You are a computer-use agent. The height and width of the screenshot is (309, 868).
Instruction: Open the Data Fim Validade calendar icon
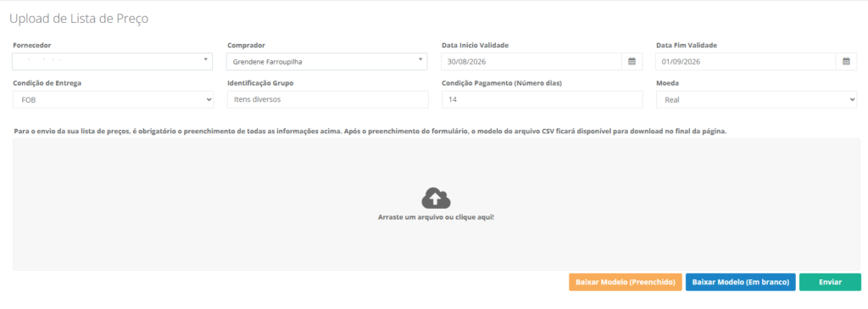846,62
